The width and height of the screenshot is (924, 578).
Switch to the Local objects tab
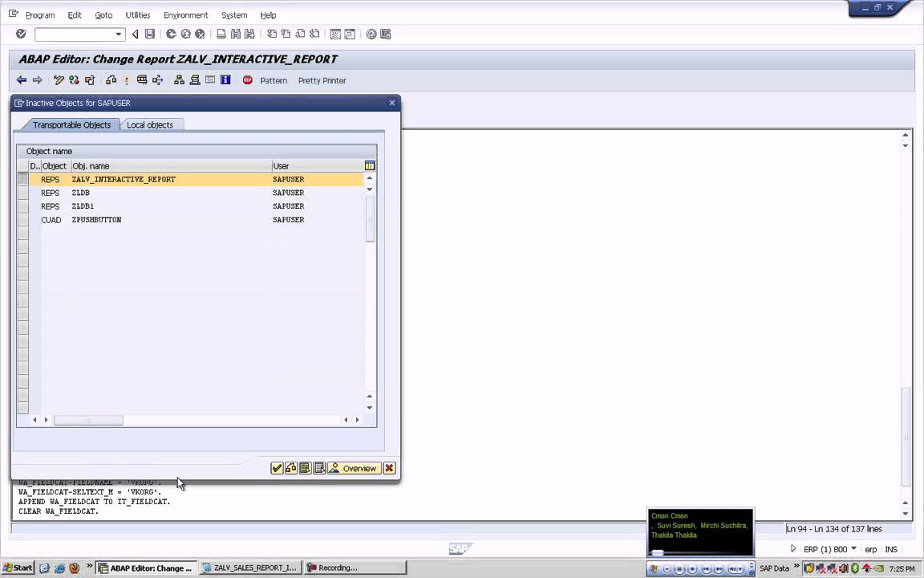[x=150, y=125]
